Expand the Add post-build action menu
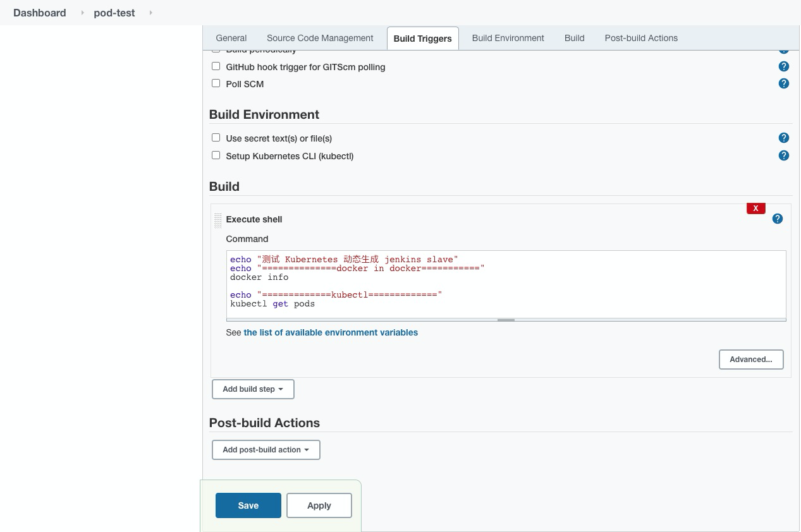This screenshot has width=801, height=532. 266,450
